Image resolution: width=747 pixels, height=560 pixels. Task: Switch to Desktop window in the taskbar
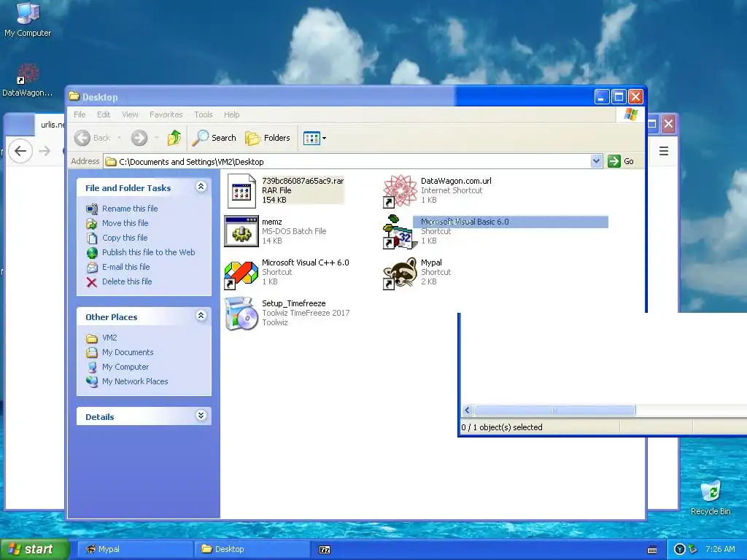(x=252, y=549)
